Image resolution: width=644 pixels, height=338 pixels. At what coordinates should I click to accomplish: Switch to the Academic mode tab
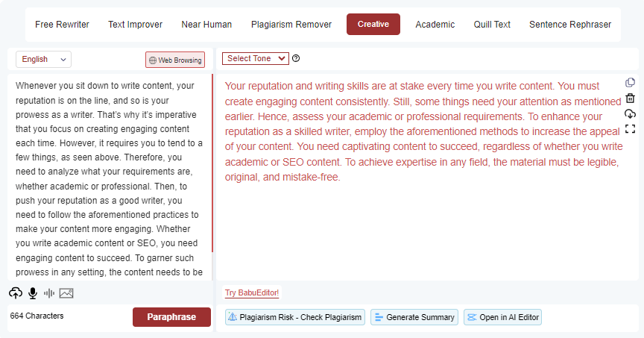click(435, 25)
